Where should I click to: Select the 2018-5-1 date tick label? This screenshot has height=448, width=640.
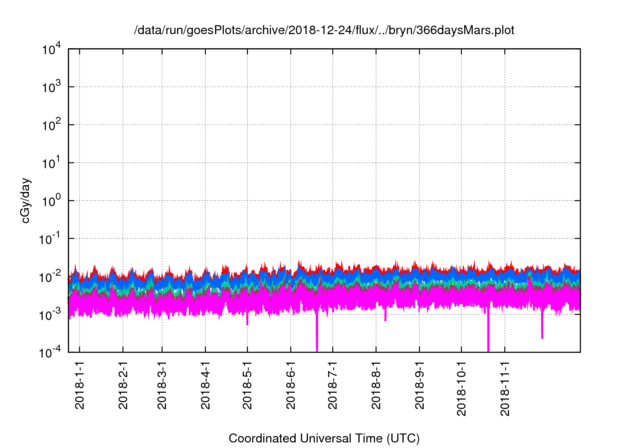pyautogui.click(x=248, y=387)
